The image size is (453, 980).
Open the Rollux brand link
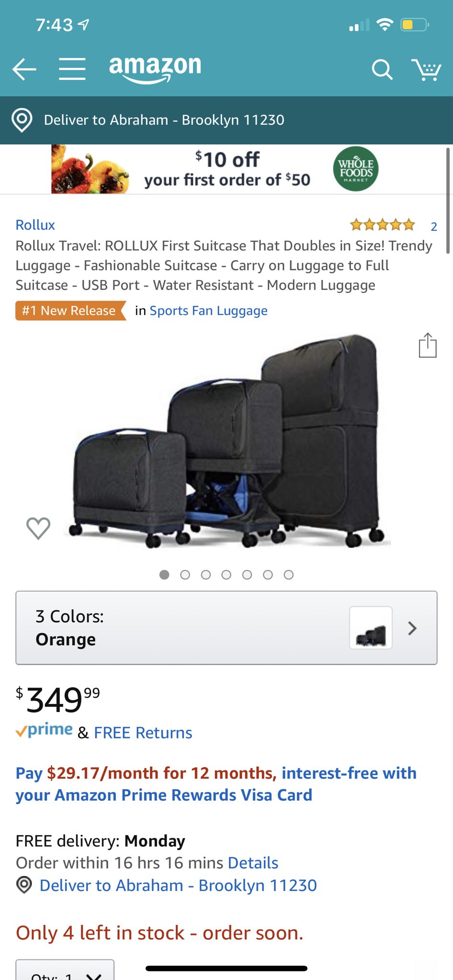pyautogui.click(x=35, y=225)
